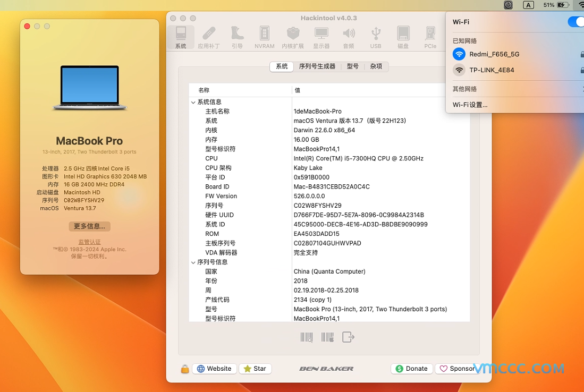Switch to the 型号 tab
The image size is (584, 392).
click(353, 66)
